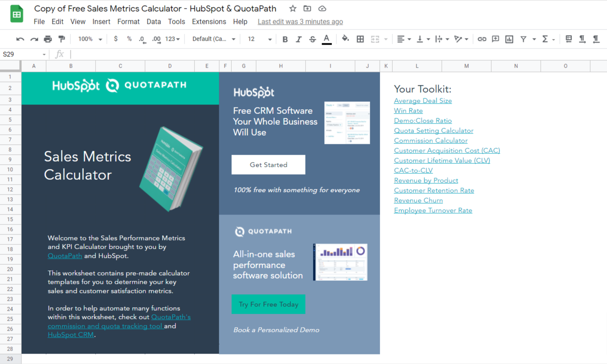Open Last edit was 3 minutes ago
Screen dimensions: 607x364
click(x=300, y=22)
